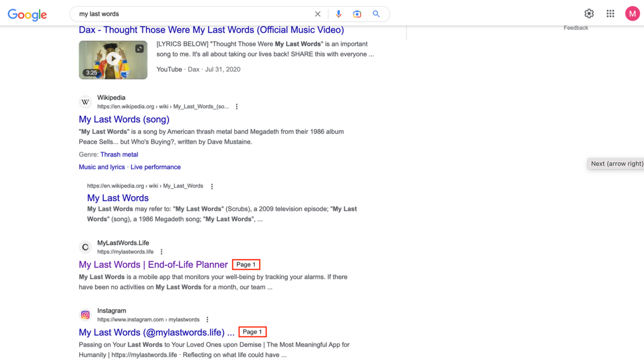This screenshot has height=360, width=644.
Task: Click the en.wikipedia.org My_Last_Words_(so... URL
Action: [163, 106]
